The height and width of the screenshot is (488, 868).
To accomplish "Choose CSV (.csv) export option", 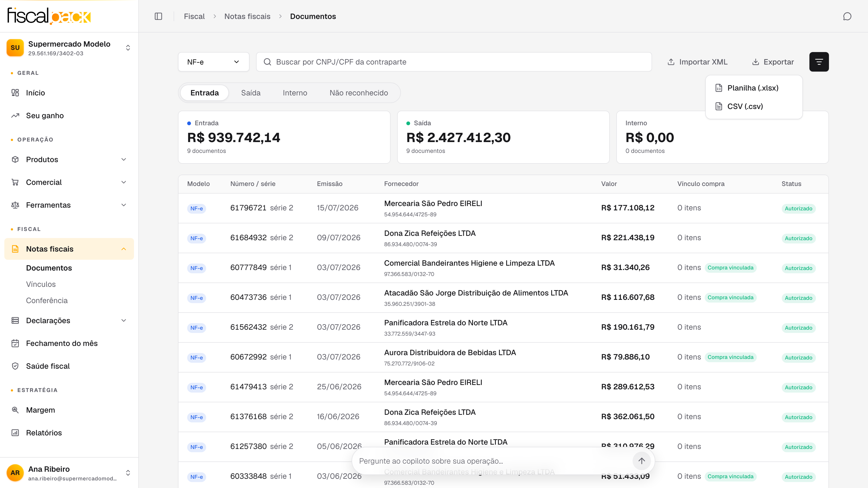I will coord(754,107).
